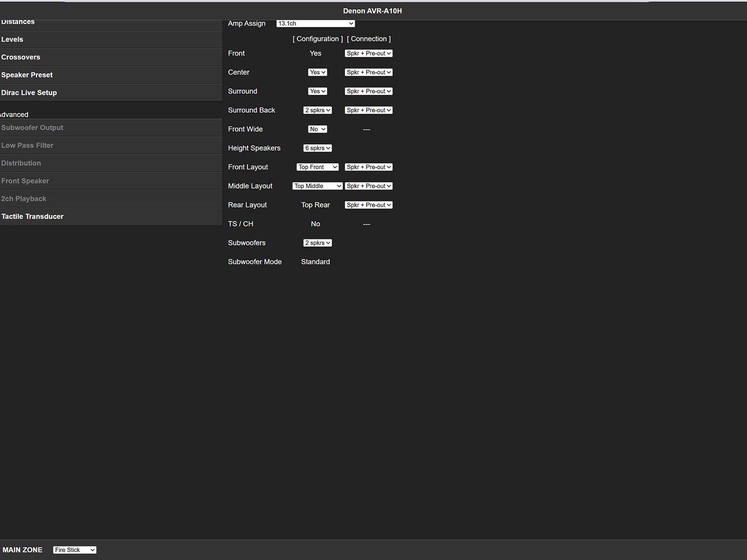Open Surround configuration Yes dropdown

click(x=317, y=91)
